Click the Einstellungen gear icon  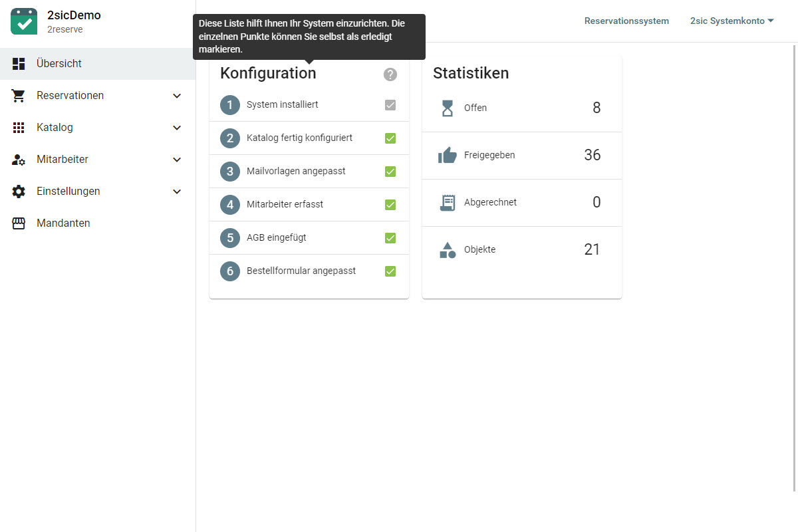tap(19, 192)
